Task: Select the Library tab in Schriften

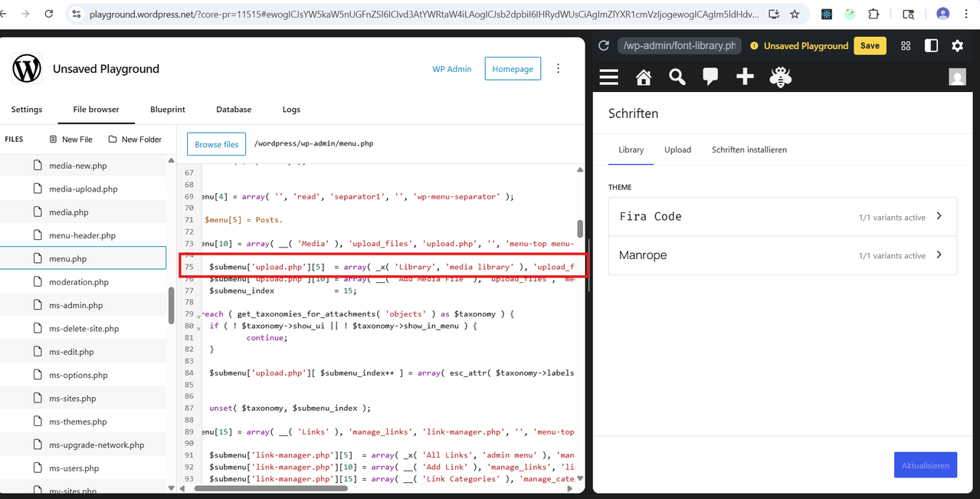Action: click(x=631, y=149)
